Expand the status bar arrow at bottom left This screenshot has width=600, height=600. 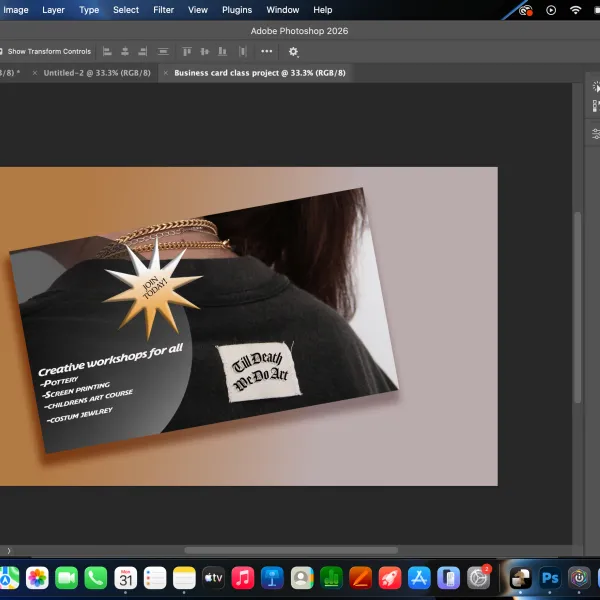9,551
